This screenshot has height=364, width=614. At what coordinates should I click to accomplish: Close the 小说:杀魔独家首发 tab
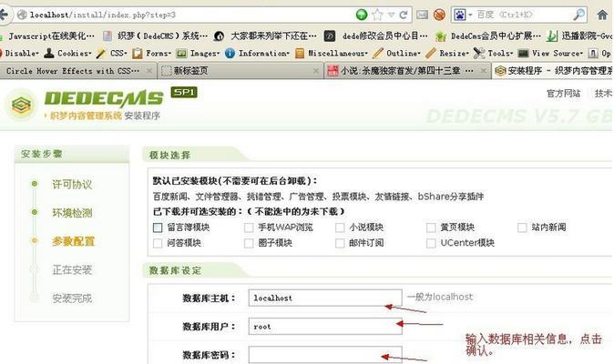[x=484, y=71]
